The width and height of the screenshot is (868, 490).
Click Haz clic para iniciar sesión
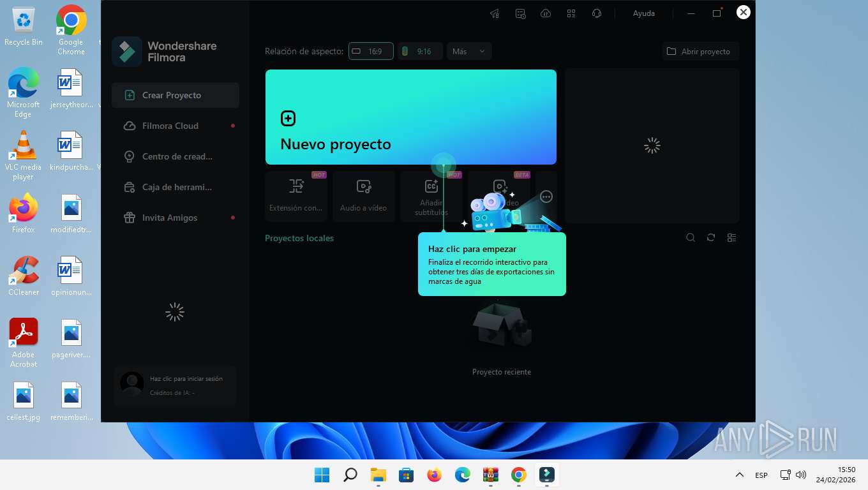point(186,378)
